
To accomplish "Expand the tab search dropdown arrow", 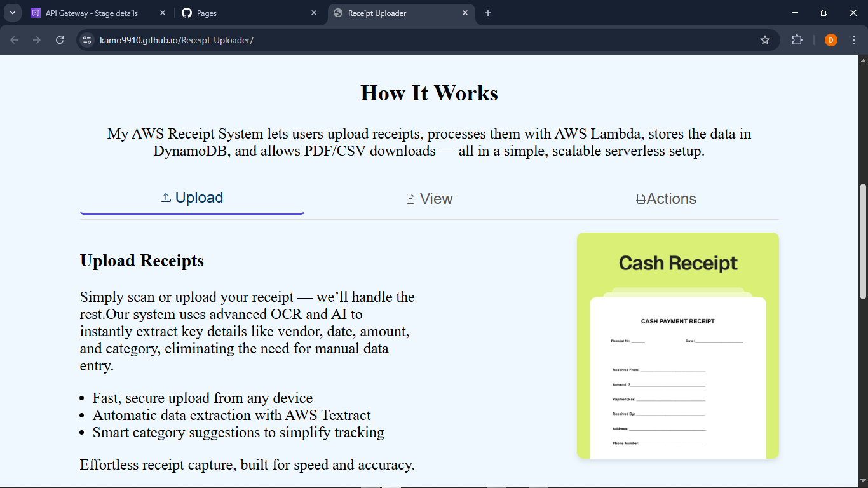I will point(12,13).
